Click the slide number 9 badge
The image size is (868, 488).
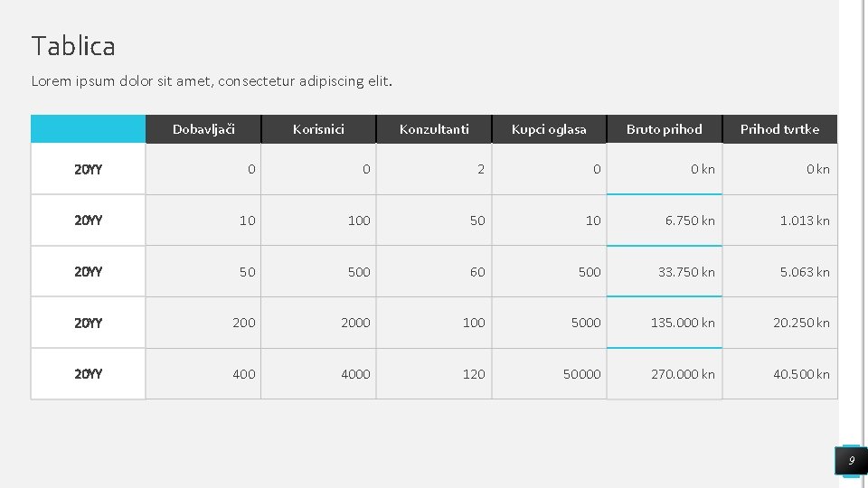850,461
